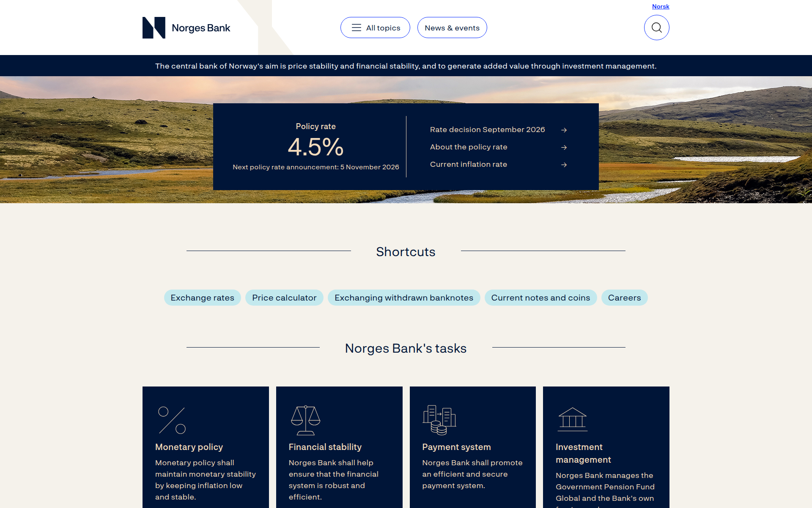Open the All topics menu
The width and height of the screenshot is (812, 508).
(x=375, y=28)
